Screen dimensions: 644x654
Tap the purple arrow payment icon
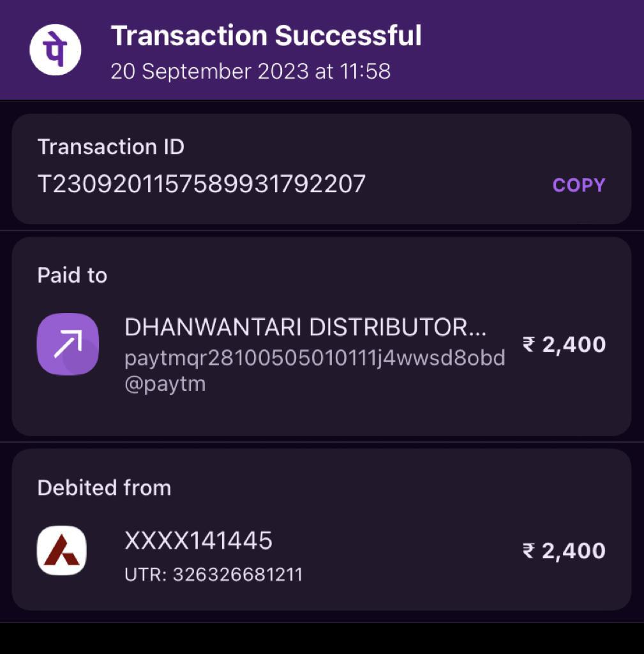(x=68, y=344)
